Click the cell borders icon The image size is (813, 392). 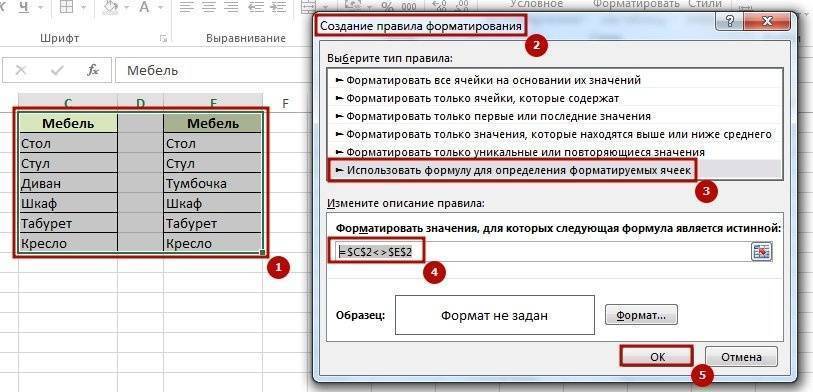(66, 7)
